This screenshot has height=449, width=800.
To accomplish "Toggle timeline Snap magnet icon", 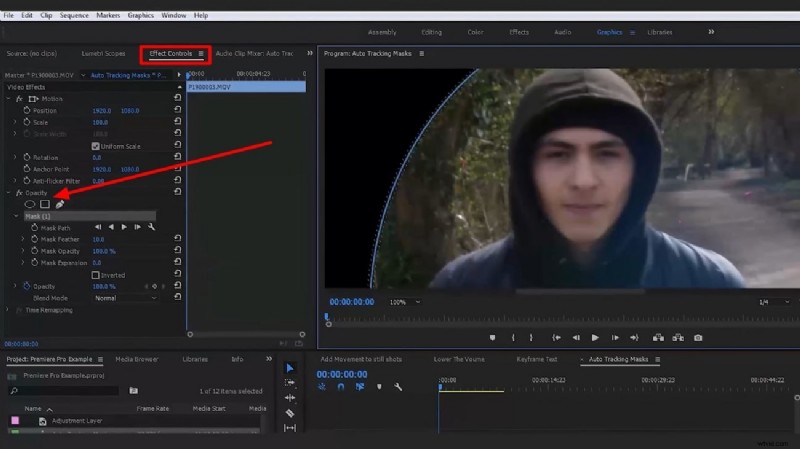I will pos(341,387).
